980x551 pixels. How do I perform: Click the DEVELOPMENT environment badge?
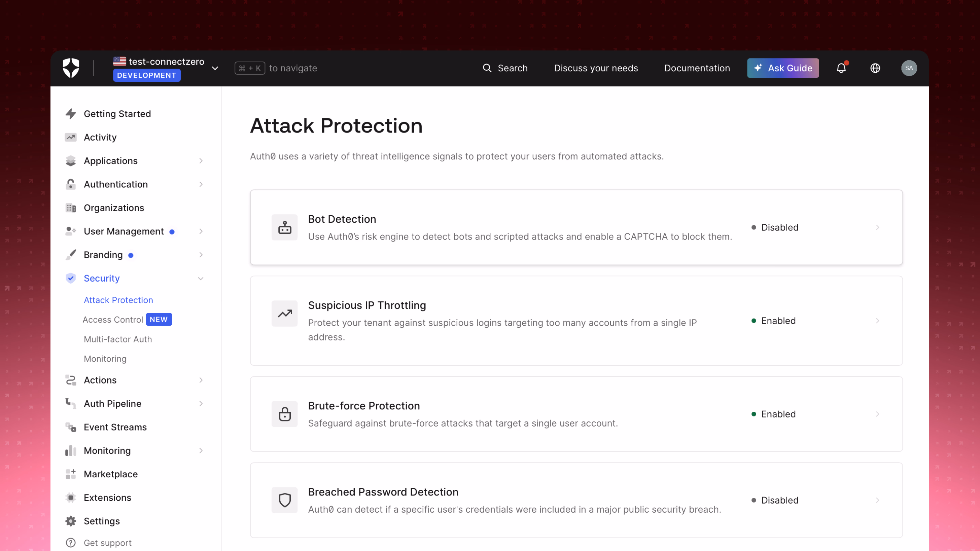(146, 75)
